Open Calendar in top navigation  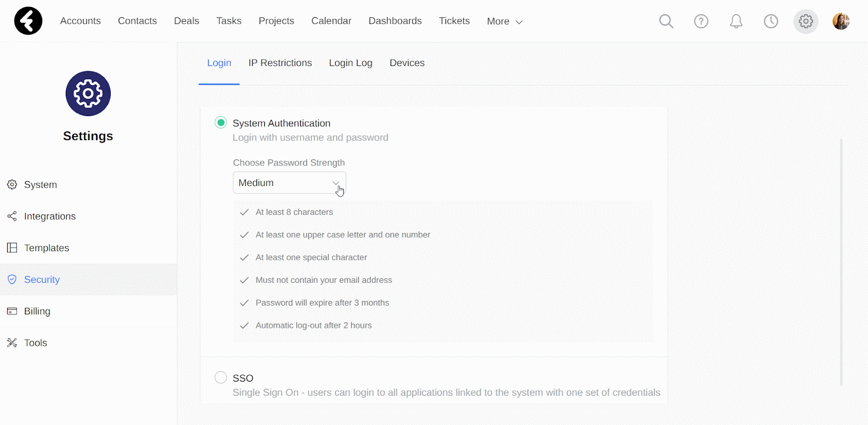(x=331, y=21)
